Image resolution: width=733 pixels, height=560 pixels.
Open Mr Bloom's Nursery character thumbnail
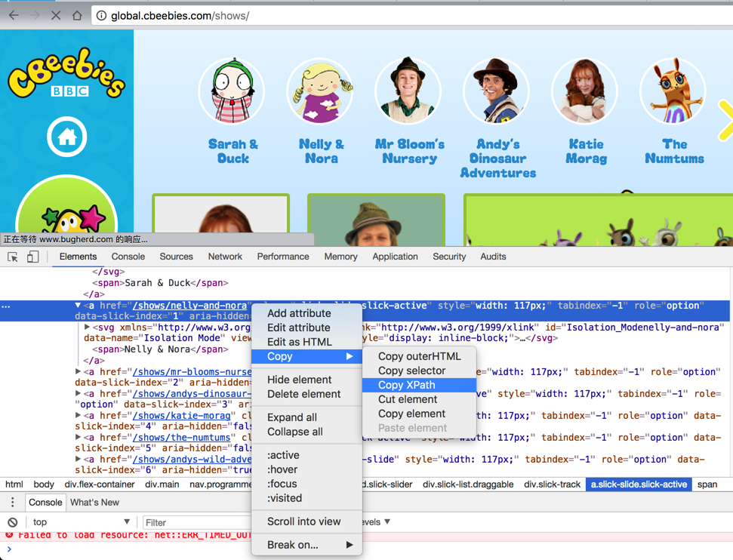[408, 91]
